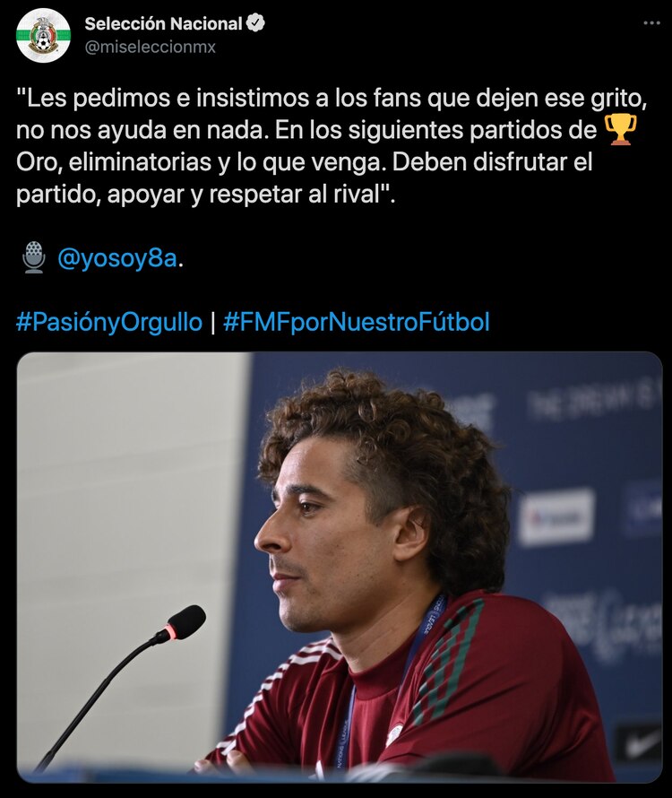Click the pipe separator between the hashtags

(212, 322)
